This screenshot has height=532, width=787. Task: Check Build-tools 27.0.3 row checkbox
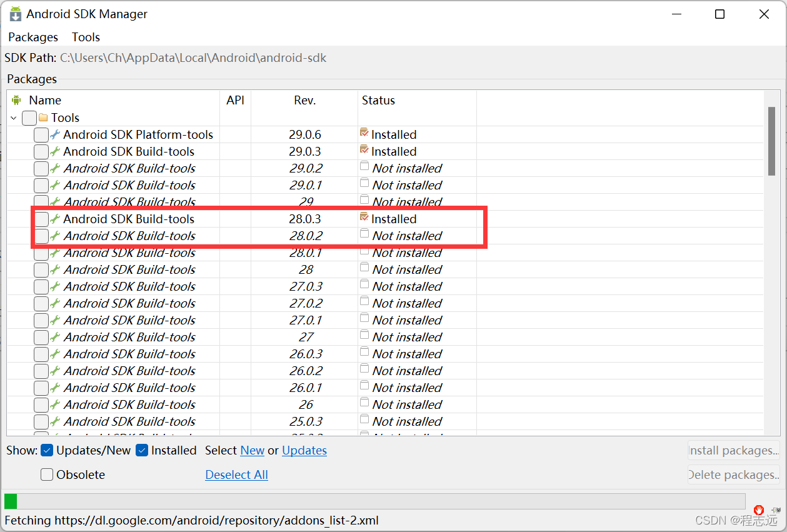pyautogui.click(x=41, y=286)
